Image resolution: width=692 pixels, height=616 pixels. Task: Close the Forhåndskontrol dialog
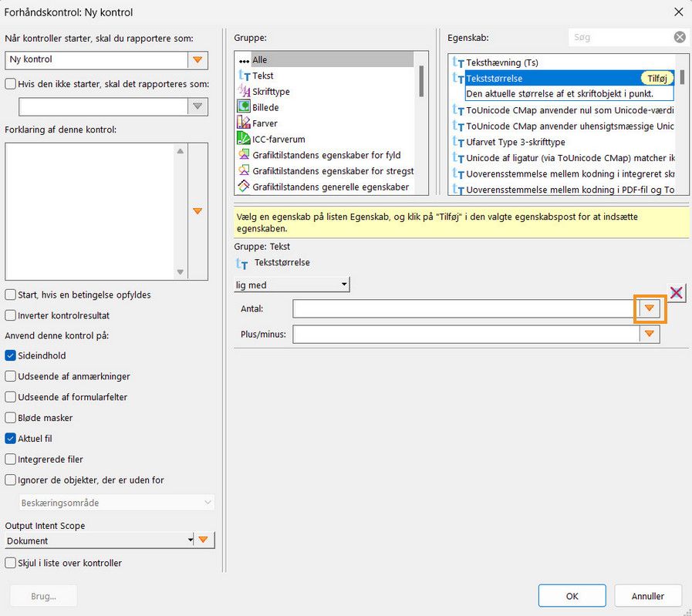pos(679,12)
